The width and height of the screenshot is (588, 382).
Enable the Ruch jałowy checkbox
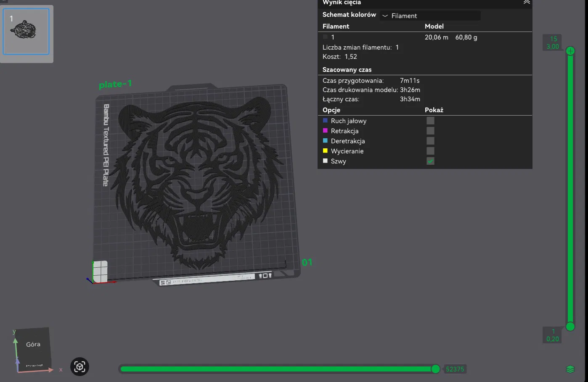430,121
